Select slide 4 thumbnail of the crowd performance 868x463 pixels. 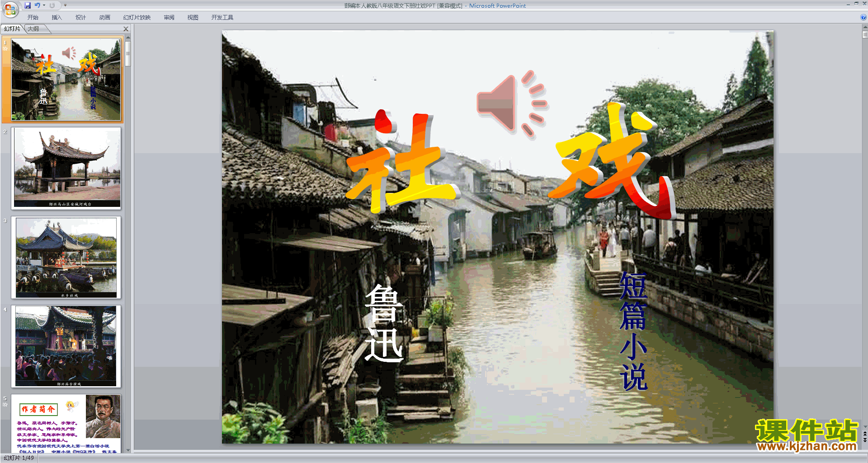coord(66,346)
